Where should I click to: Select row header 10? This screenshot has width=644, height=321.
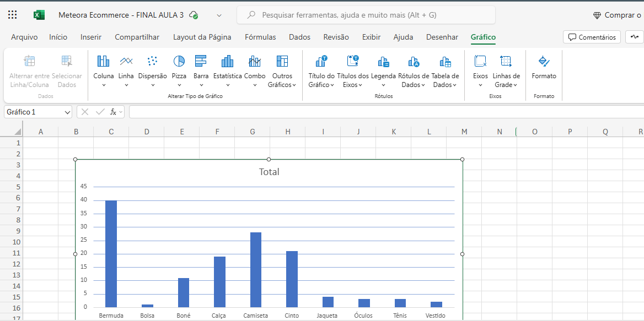point(12,242)
